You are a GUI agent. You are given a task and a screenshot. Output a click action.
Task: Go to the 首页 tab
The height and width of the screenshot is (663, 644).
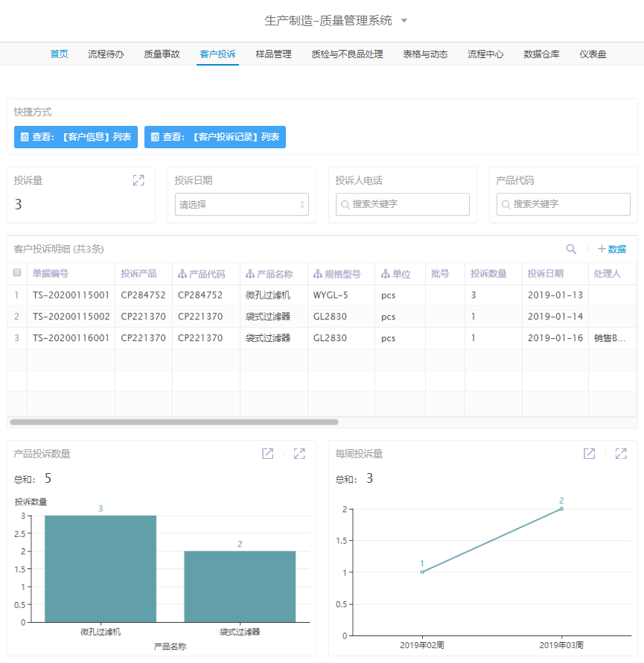click(59, 54)
